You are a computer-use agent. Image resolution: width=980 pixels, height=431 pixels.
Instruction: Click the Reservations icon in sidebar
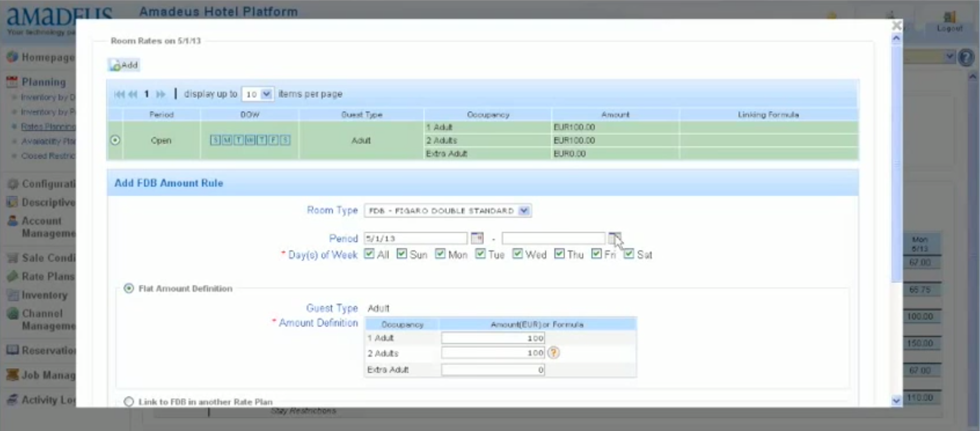[12, 350]
